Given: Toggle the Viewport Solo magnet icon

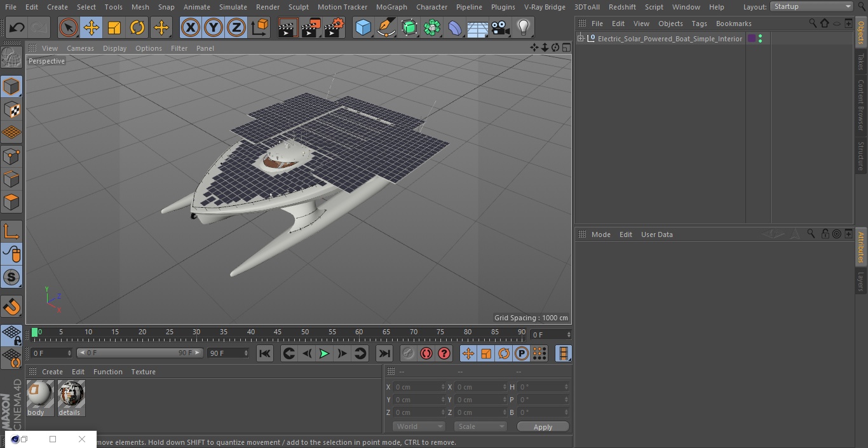Looking at the screenshot, I should click(11, 307).
